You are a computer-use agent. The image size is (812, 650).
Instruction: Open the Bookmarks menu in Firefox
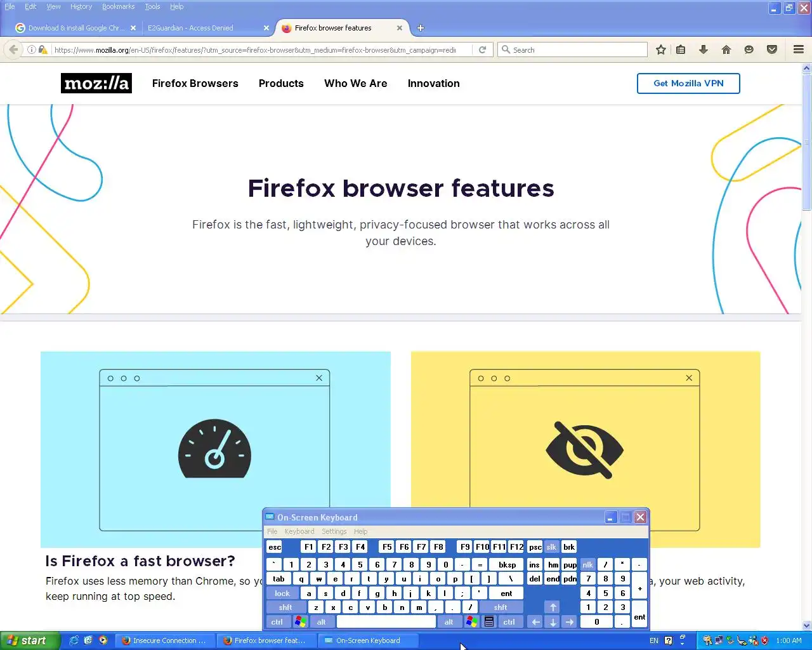pos(119,6)
